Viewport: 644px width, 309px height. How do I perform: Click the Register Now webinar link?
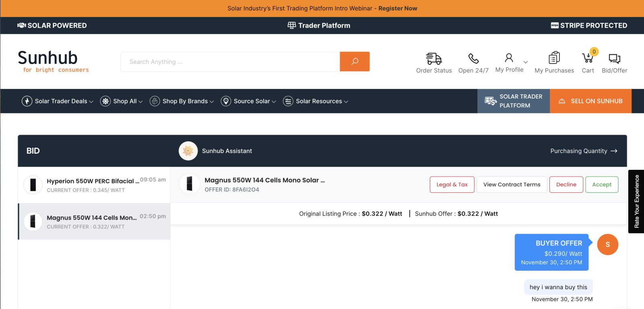(x=398, y=8)
